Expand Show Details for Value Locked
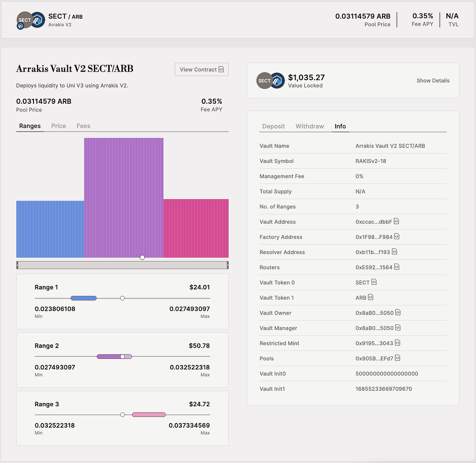This screenshot has height=463, width=476. 433,81
